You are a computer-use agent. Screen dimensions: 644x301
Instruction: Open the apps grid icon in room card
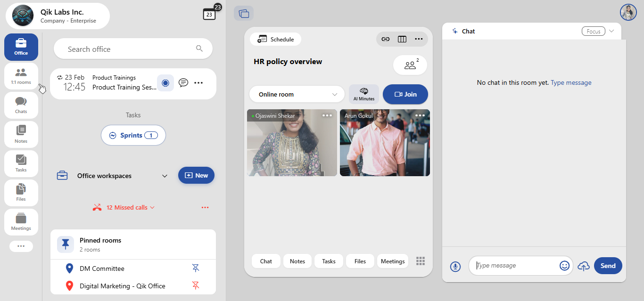click(x=421, y=261)
